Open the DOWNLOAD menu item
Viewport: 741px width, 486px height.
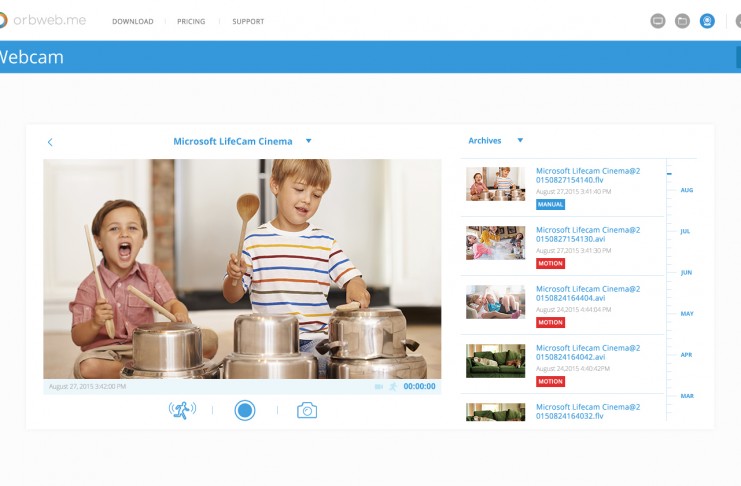click(x=133, y=21)
